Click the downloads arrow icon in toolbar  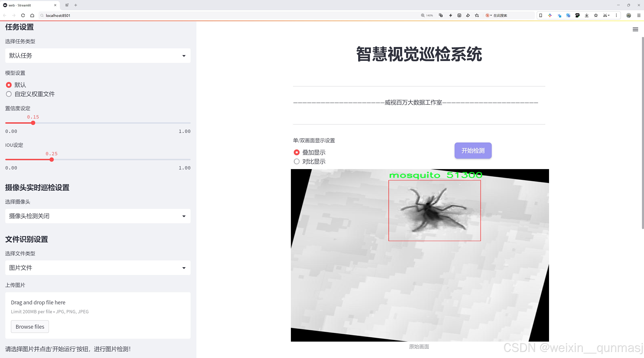coord(587,16)
